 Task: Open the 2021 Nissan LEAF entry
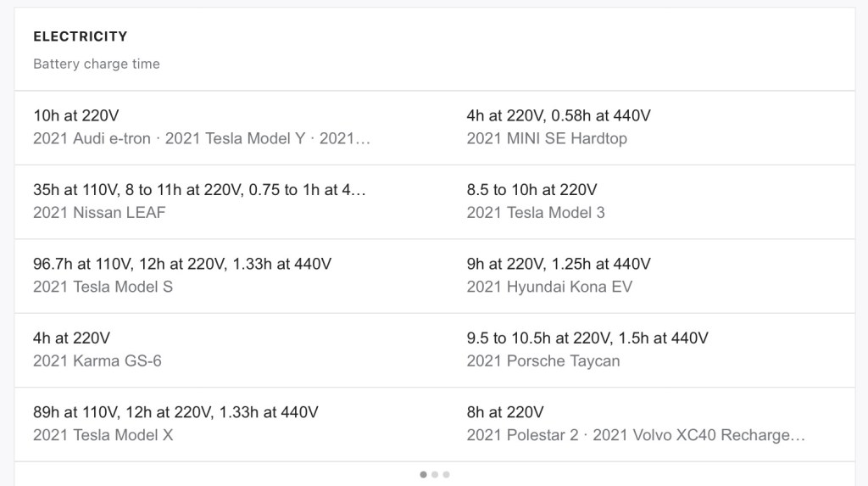99,213
